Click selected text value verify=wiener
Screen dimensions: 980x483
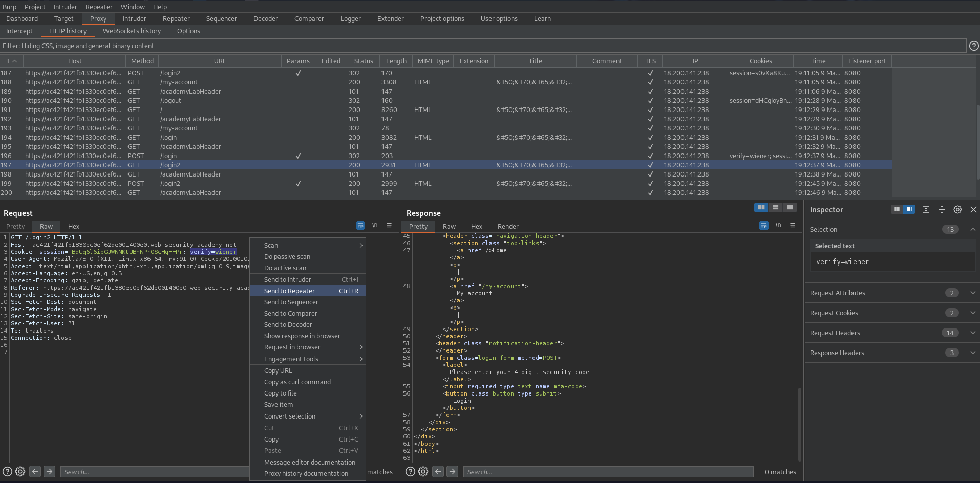(842, 261)
